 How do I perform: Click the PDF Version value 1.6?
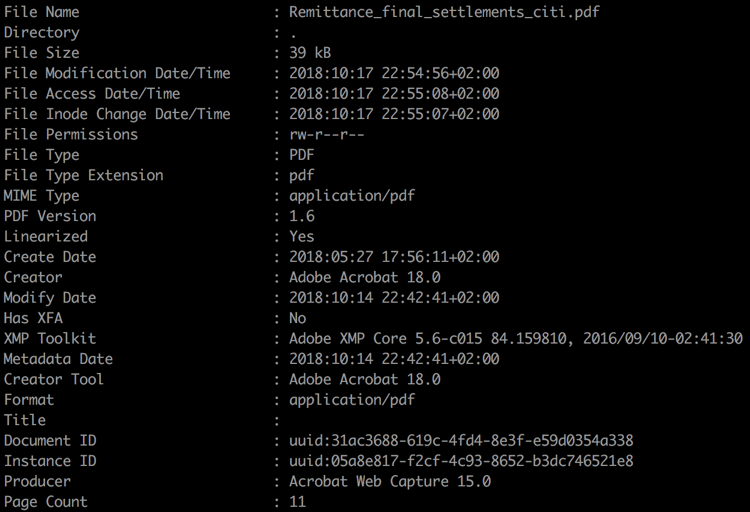pos(301,216)
